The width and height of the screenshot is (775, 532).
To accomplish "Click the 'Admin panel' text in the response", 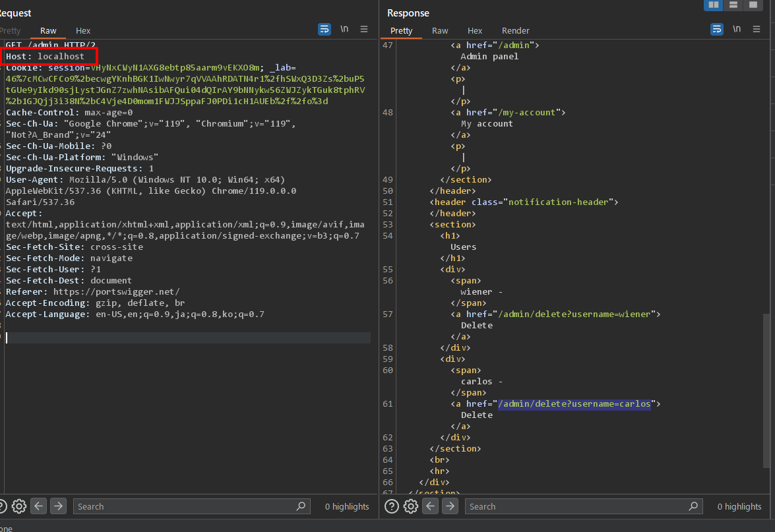I will (490, 56).
